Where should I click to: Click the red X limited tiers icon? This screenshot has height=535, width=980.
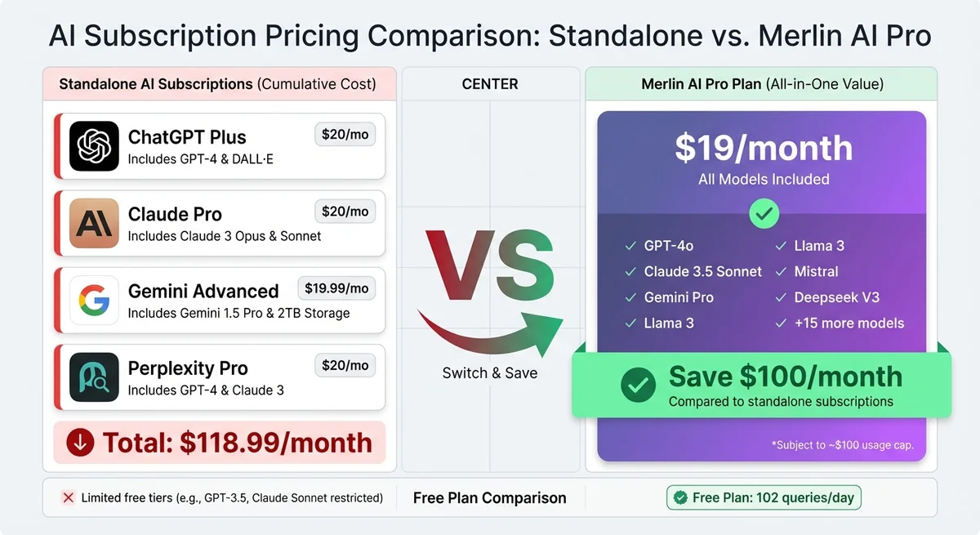tap(68, 497)
